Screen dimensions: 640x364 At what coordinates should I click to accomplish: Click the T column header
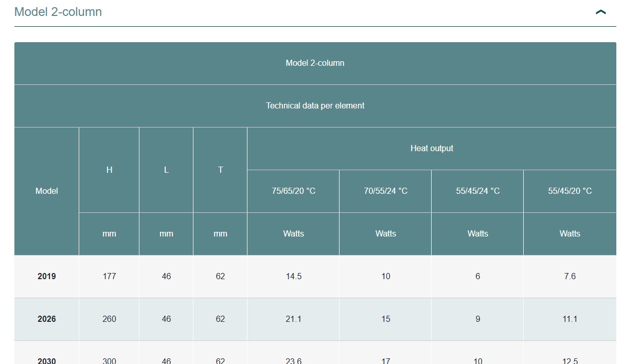[220, 170]
